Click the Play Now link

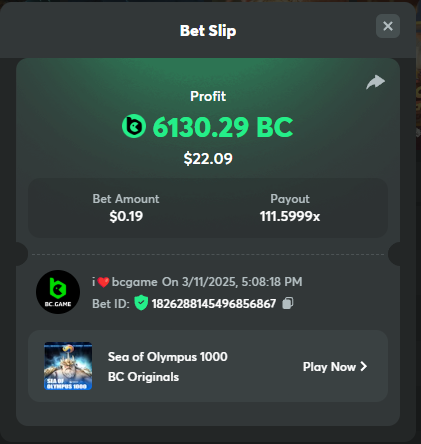[x=335, y=367]
